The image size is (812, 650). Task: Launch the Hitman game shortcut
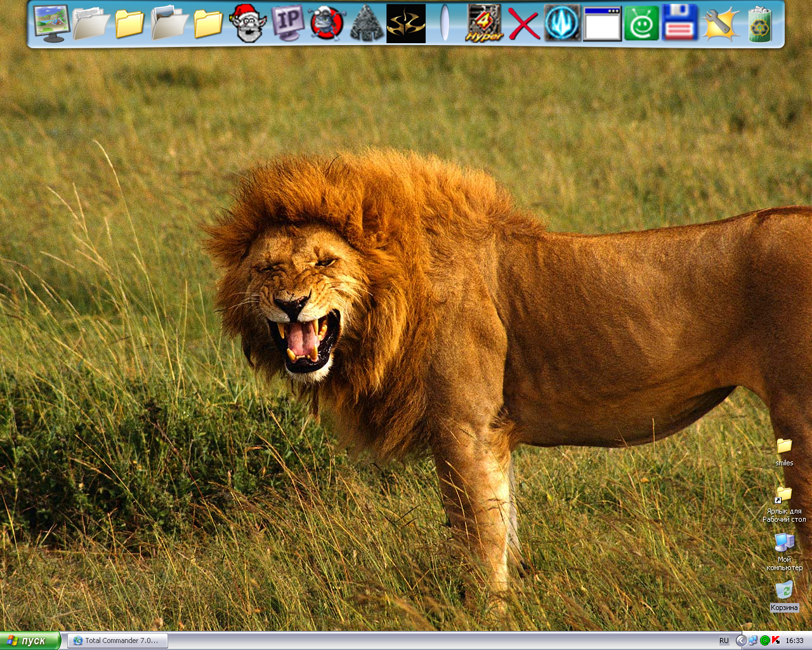pos(405,23)
